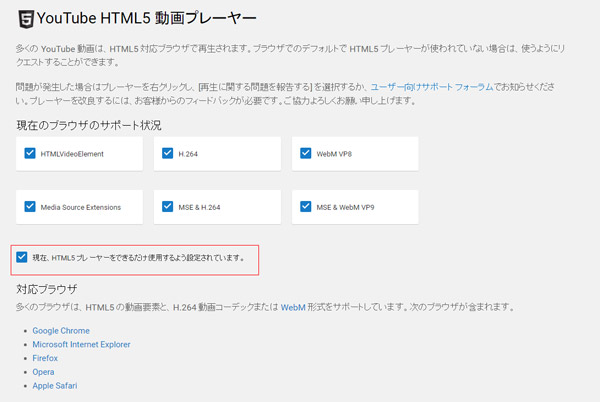This screenshot has width=600, height=402.
Task: Open the ユーザー向けサポート フォーラム link
Action: 432,87
